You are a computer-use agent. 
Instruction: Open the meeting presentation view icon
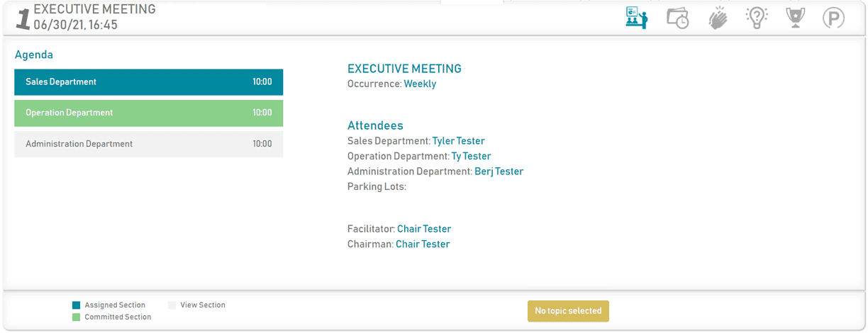pyautogui.click(x=636, y=18)
